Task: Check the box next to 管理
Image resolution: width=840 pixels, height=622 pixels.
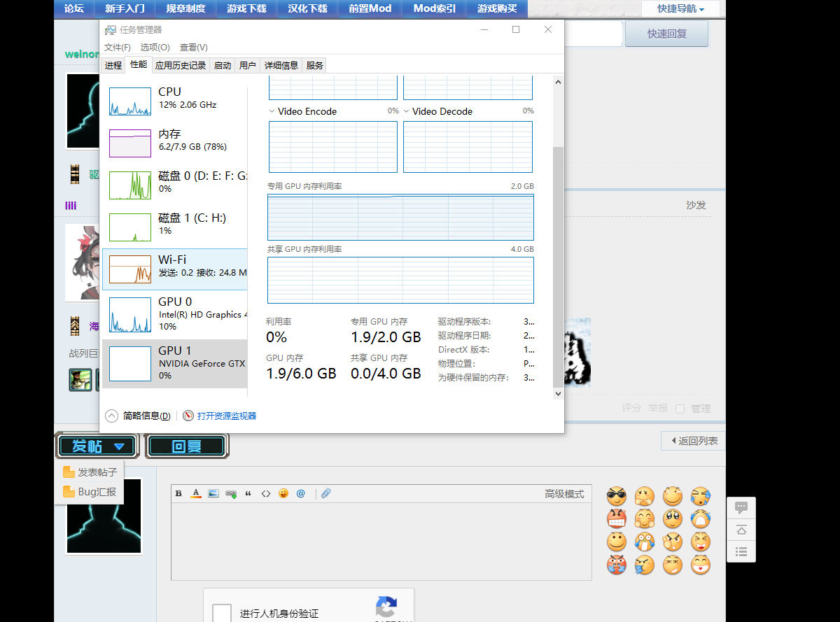Action: (680, 409)
